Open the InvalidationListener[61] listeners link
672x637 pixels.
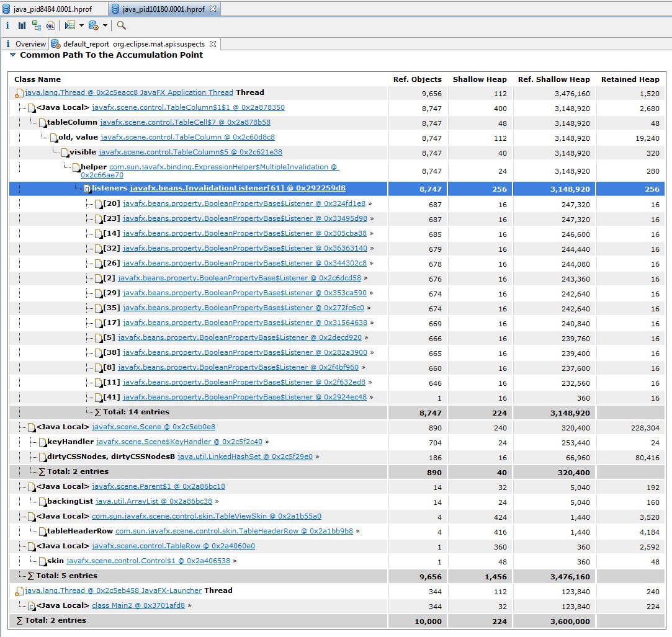[x=237, y=188]
